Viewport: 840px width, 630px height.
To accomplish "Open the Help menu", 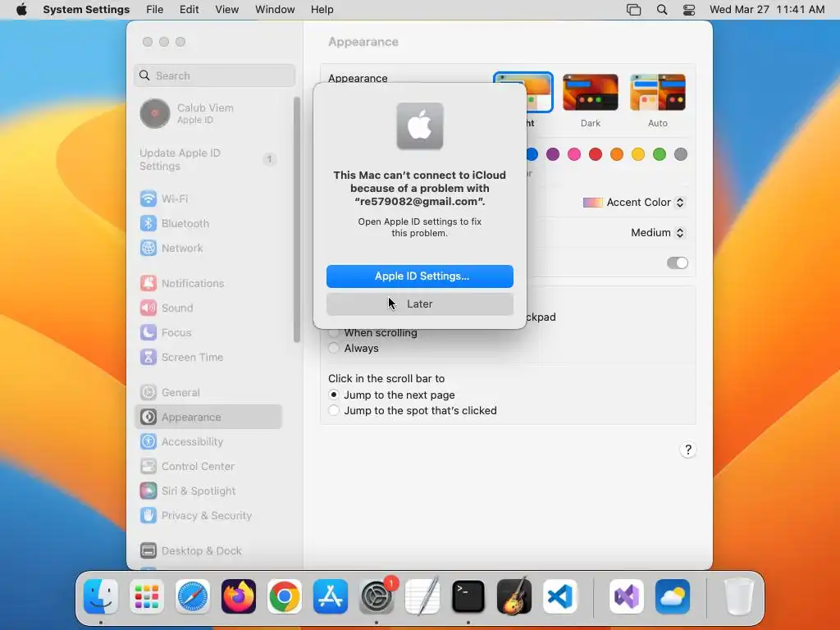I will tap(322, 10).
